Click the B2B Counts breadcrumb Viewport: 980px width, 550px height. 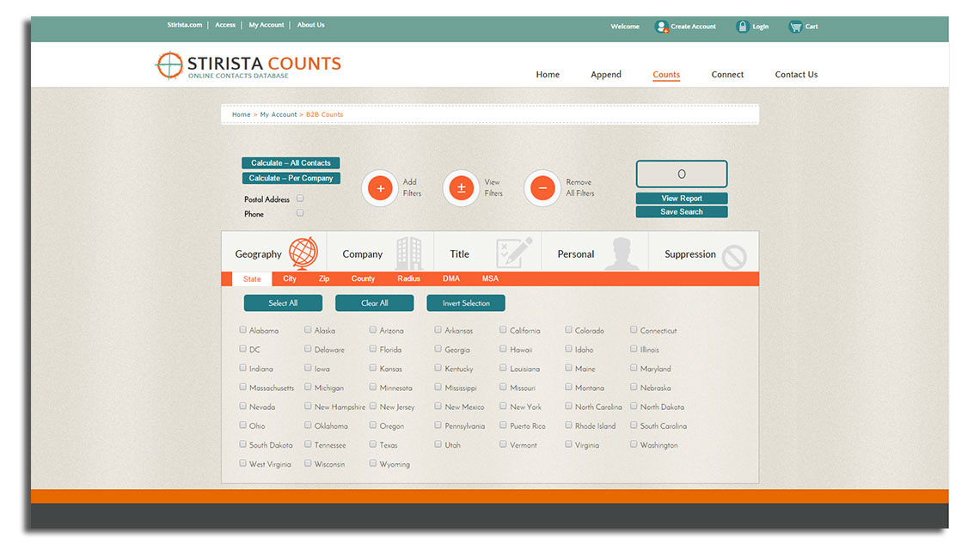tap(324, 114)
